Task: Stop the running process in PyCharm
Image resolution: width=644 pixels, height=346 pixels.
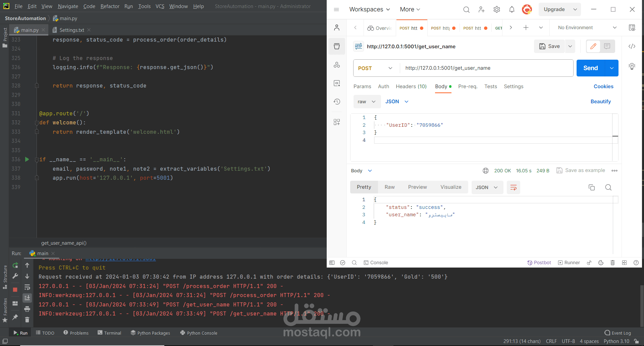Action: coord(15,290)
